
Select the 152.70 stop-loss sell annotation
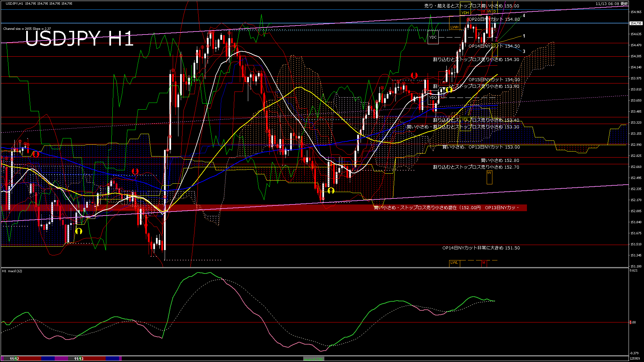(x=476, y=167)
